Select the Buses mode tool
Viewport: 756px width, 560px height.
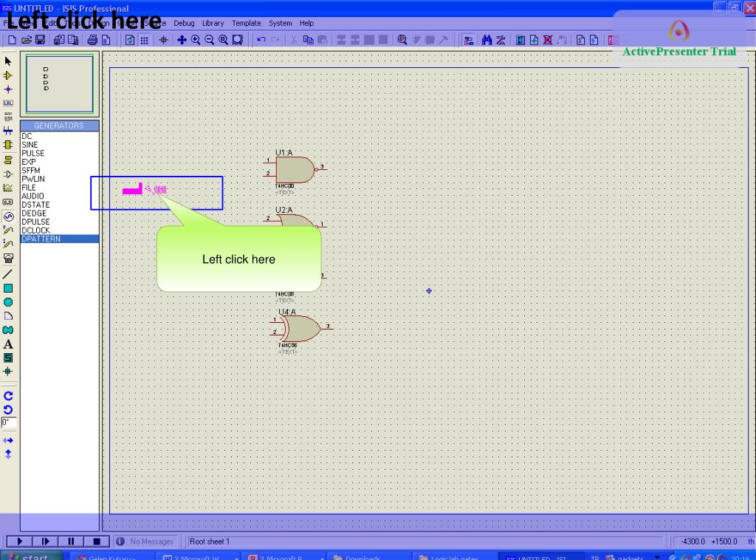click(x=8, y=131)
